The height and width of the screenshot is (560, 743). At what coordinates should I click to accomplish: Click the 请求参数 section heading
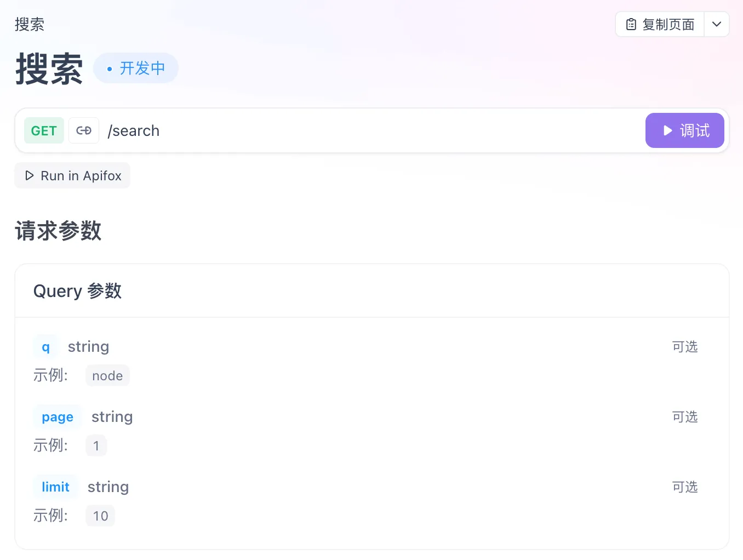point(58,231)
